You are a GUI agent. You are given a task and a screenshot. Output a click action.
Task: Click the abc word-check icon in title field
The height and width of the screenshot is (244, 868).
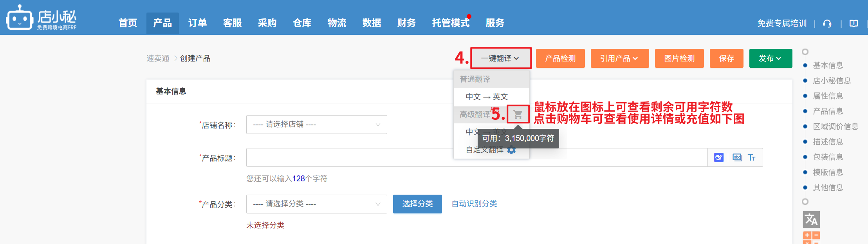737,157
